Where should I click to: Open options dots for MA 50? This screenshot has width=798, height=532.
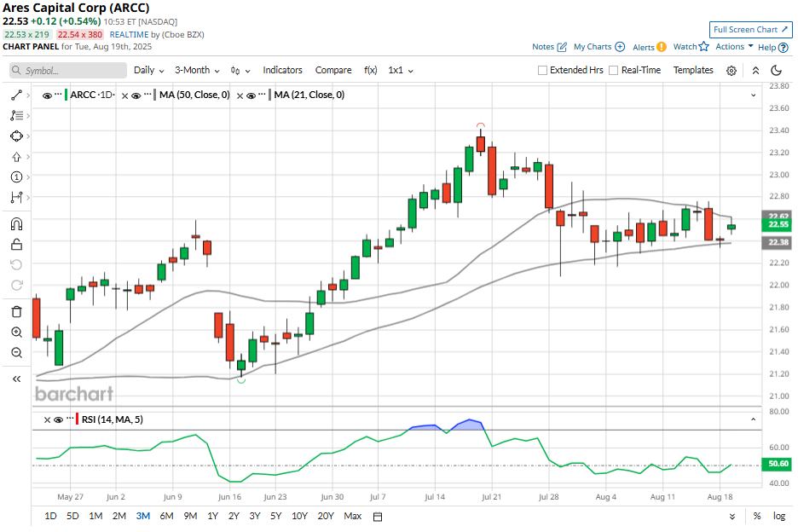(147, 94)
